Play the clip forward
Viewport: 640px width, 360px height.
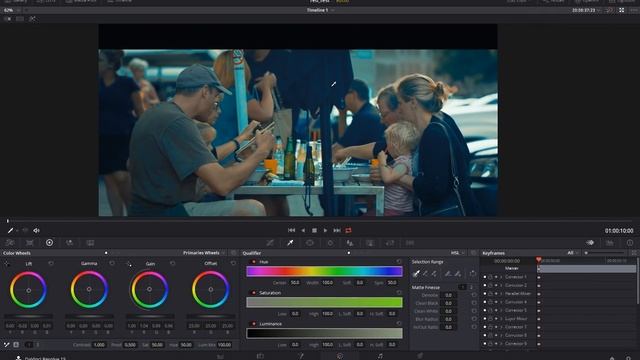pos(325,231)
